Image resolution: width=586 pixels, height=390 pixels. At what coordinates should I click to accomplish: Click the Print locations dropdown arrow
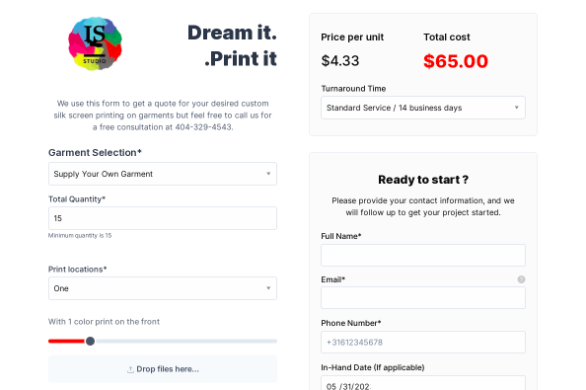tap(268, 288)
